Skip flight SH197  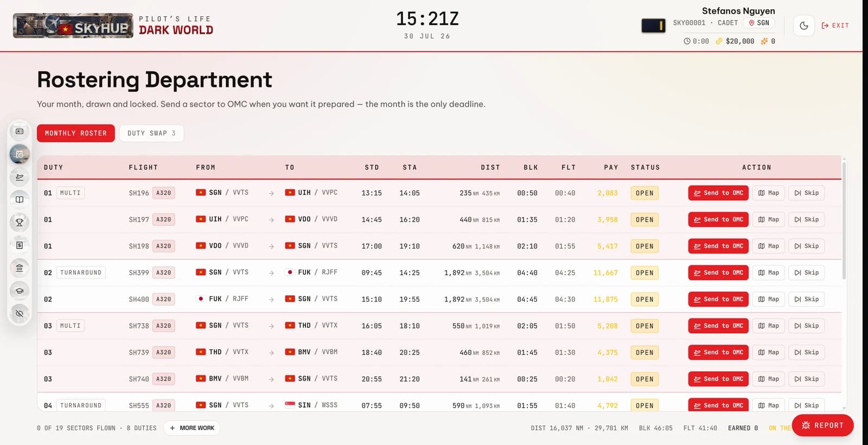(806, 220)
